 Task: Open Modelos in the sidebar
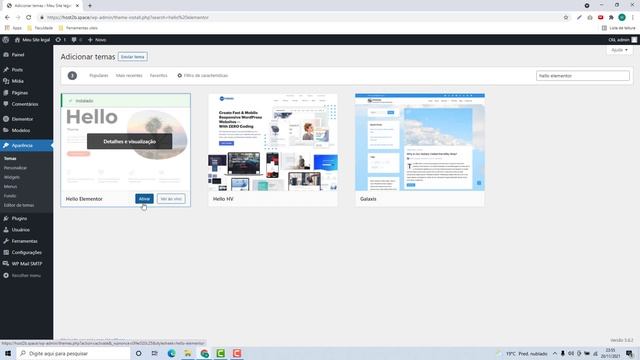21,131
